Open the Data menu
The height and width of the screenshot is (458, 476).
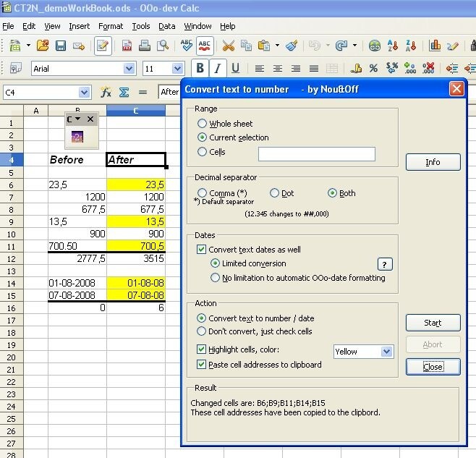[x=167, y=27]
